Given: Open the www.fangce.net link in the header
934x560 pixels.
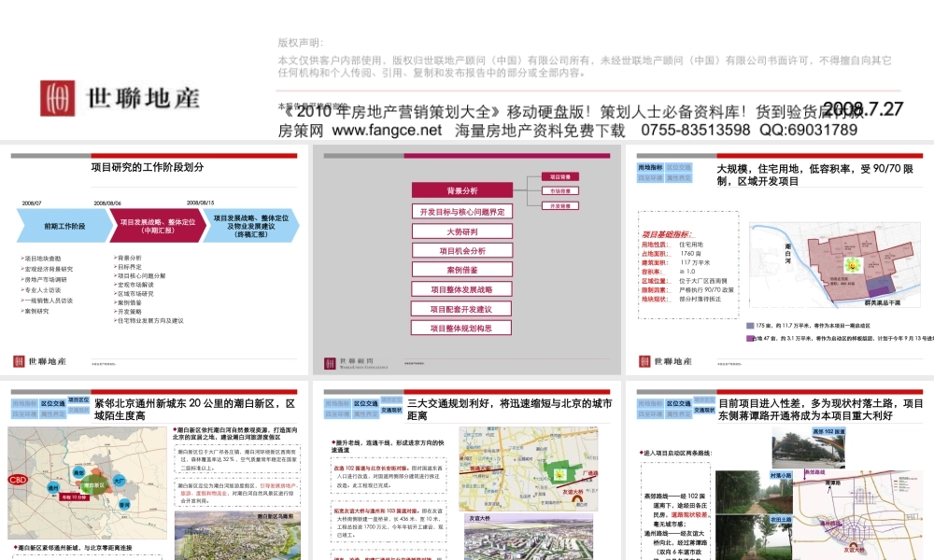Looking at the screenshot, I should (388, 130).
